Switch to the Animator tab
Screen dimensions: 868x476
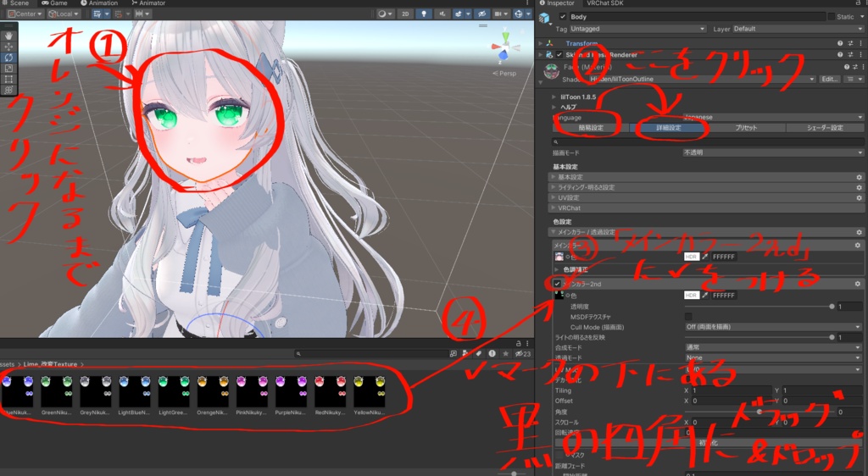(148, 3)
